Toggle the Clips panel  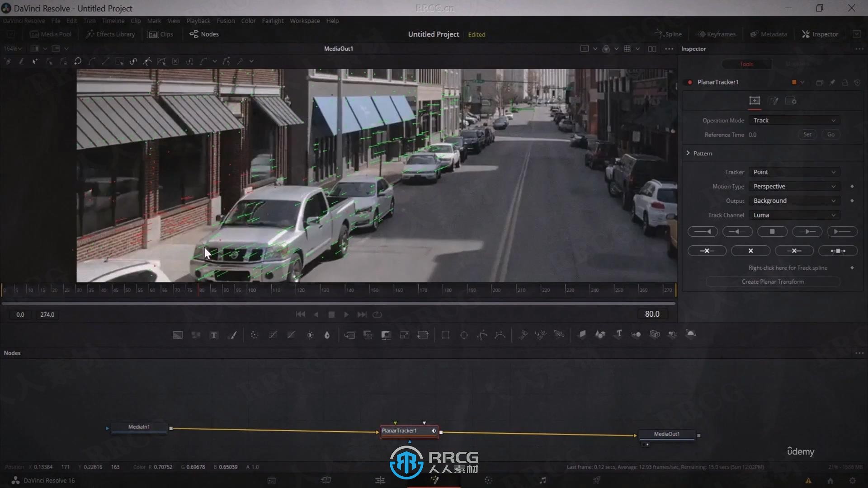160,34
